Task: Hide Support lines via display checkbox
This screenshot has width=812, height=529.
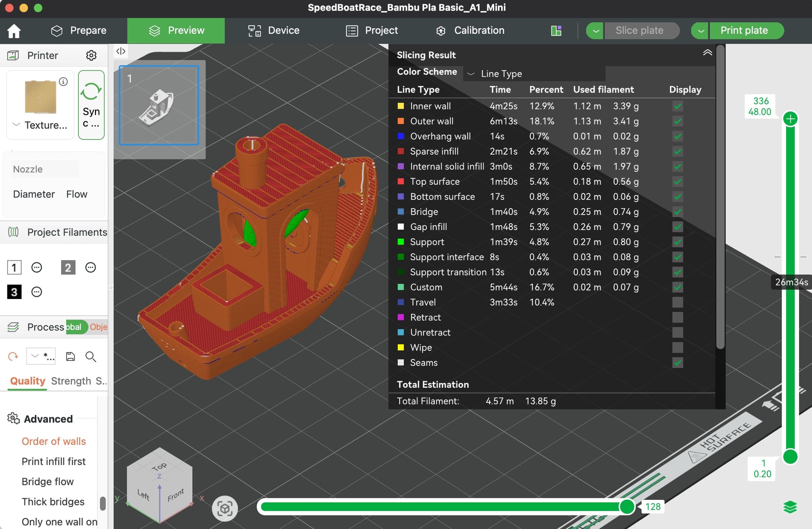Action: coord(677,242)
